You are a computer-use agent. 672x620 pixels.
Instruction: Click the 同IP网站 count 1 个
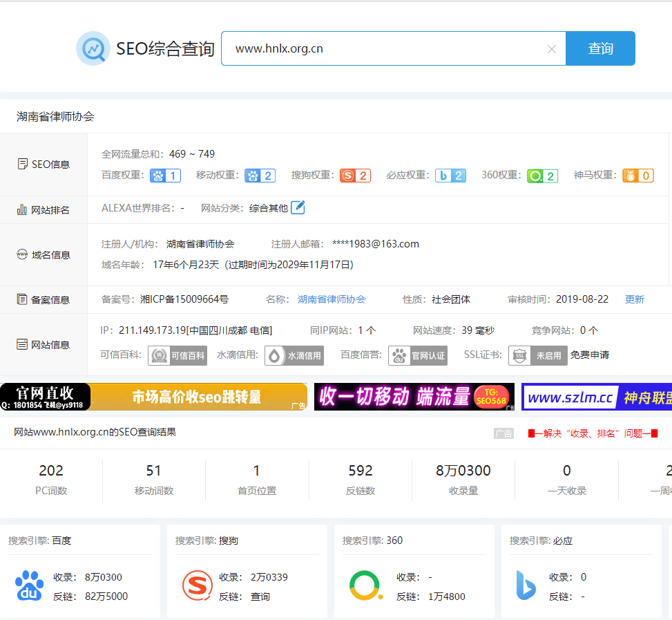[367, 330]
